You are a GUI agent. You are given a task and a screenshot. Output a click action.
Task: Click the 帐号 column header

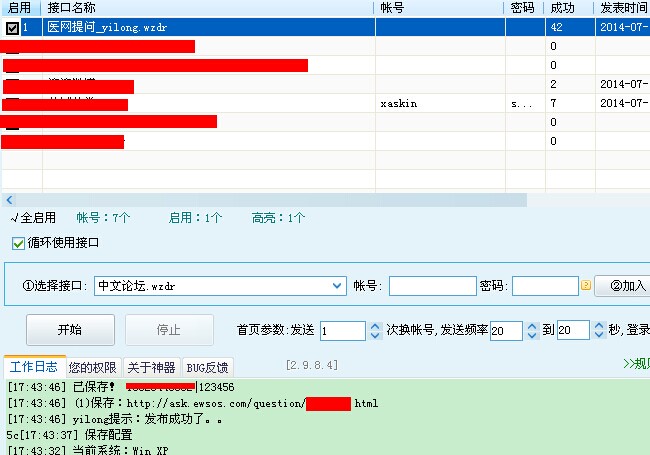pos(439,8)
